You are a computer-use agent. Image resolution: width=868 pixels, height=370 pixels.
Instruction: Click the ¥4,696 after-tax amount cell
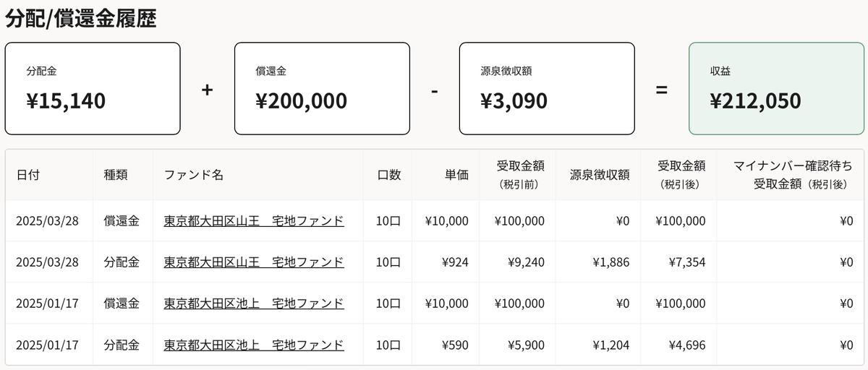click(686, 345)
